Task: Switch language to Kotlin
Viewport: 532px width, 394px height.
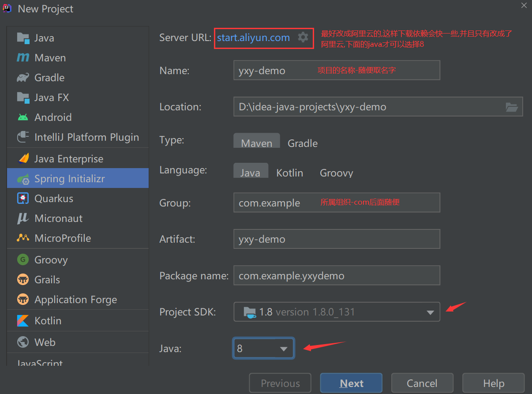Action: click(x=290, y=173)
